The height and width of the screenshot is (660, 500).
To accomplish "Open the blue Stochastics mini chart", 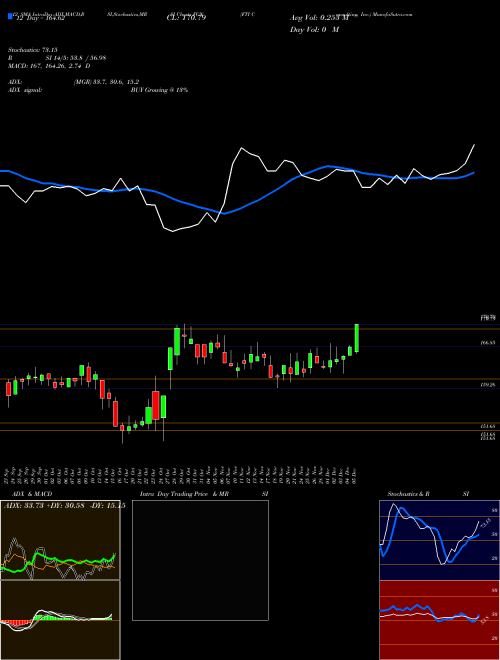I will click(x=439, y=540).
